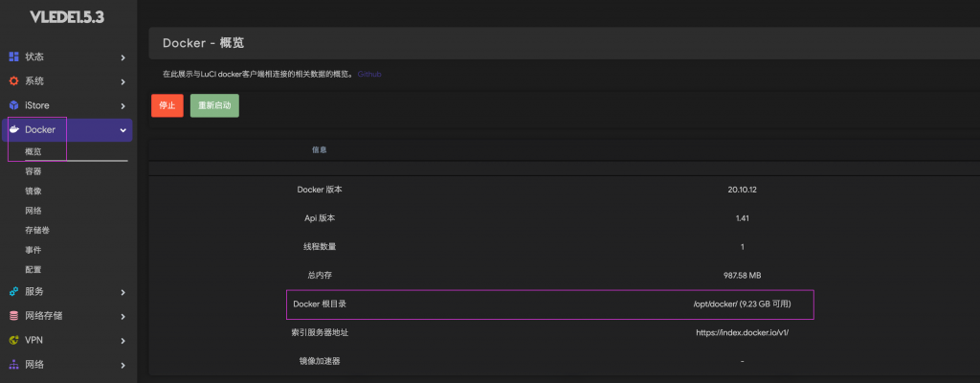
Task: Click the VLEDE1.5.3 logo title
Action: coord(68,17)
